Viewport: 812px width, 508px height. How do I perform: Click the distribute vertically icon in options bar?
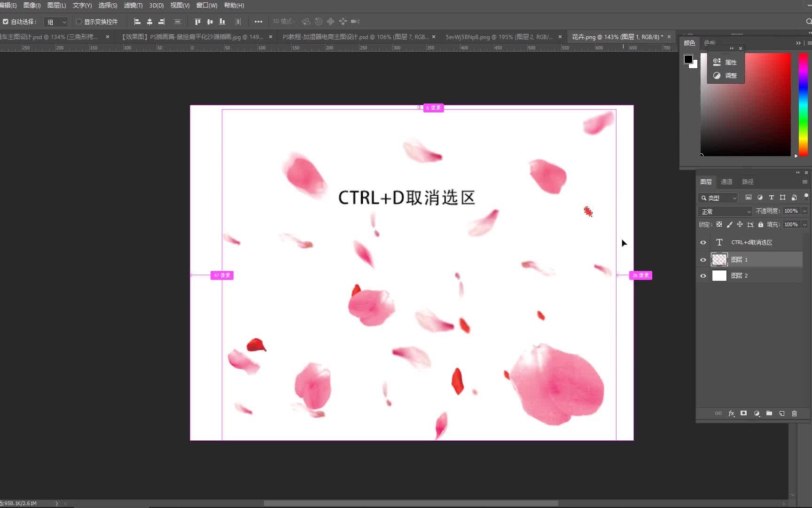coord(238,22)
